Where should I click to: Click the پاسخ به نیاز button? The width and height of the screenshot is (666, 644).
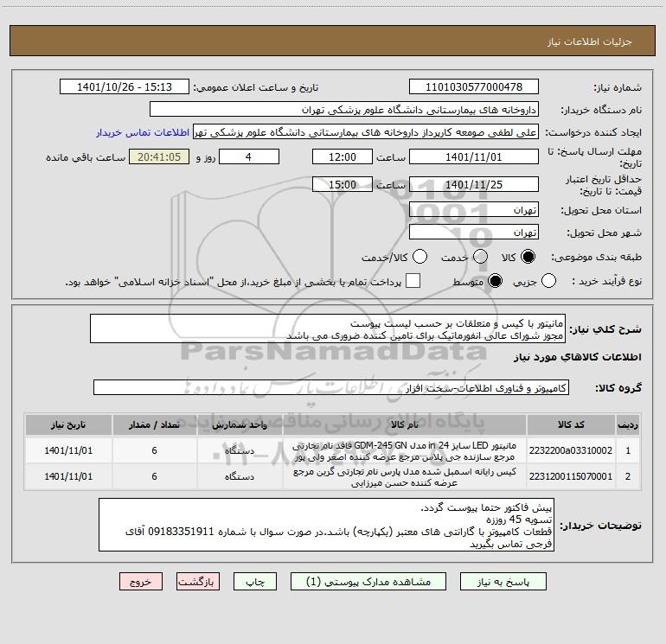[x=503, y=582]
